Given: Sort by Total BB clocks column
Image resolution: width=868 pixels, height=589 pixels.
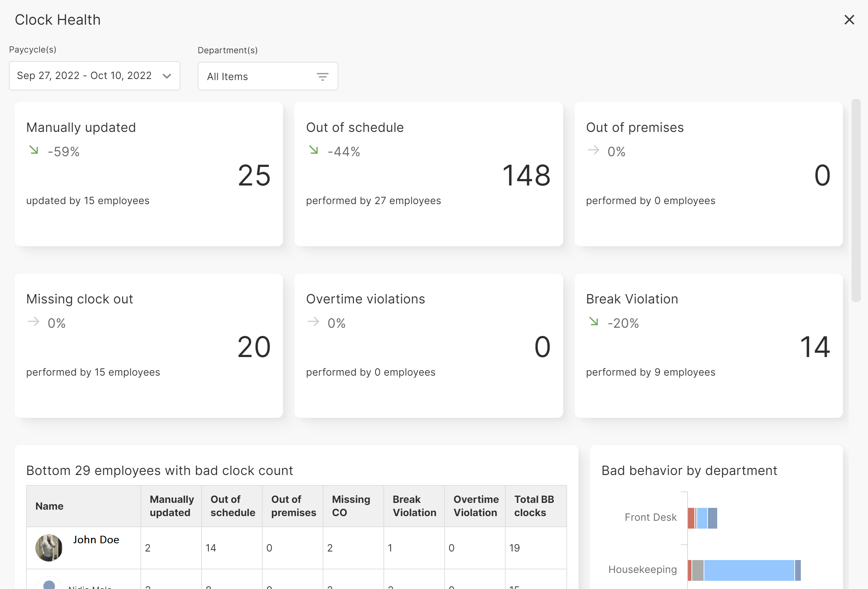Looking at the screenshot, I should (534, 506).
